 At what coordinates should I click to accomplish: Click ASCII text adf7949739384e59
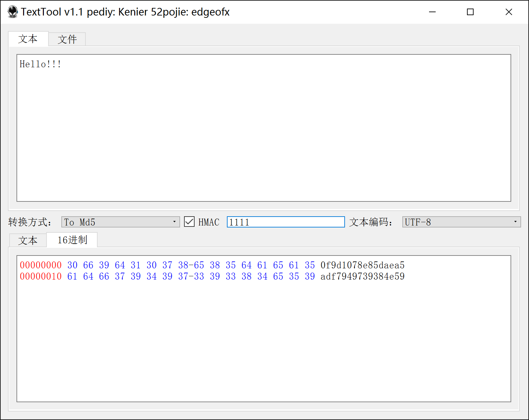362,276
